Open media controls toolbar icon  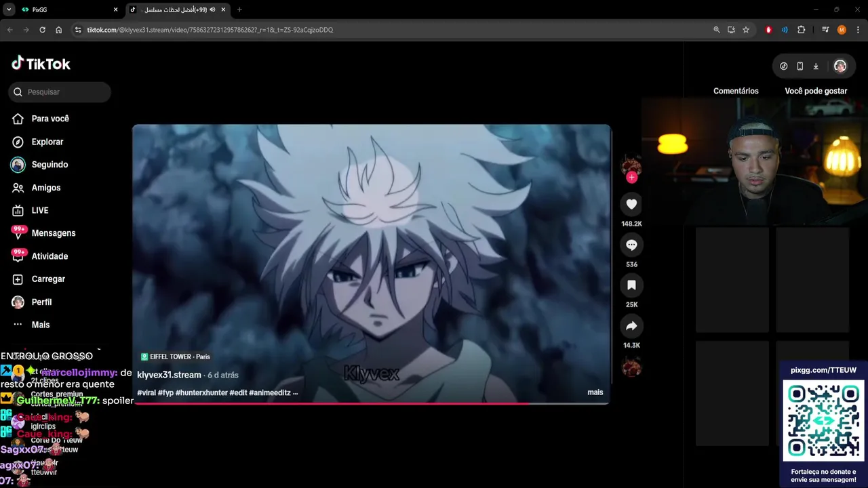click(x=825, y=30)
